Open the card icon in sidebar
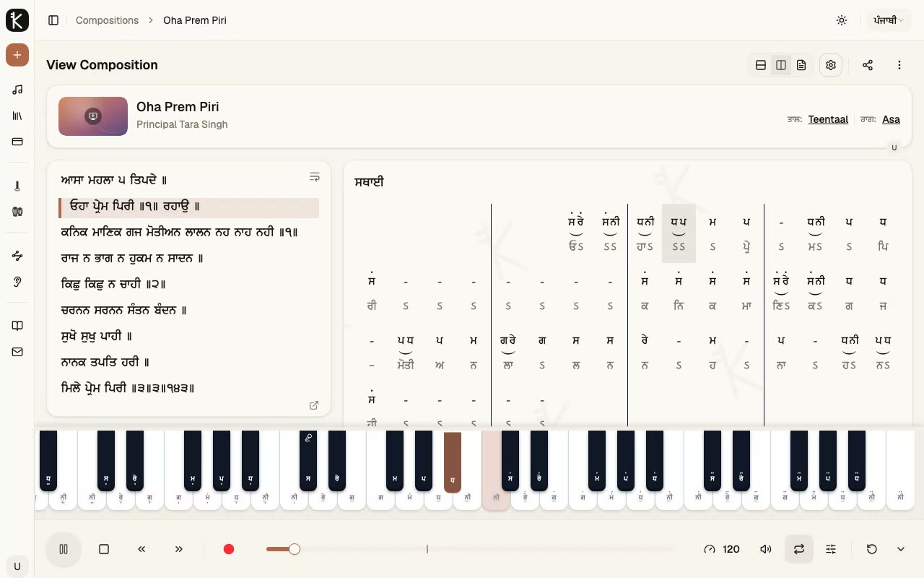924x578 pixels. pyautogui.click(x=17, y=142)
